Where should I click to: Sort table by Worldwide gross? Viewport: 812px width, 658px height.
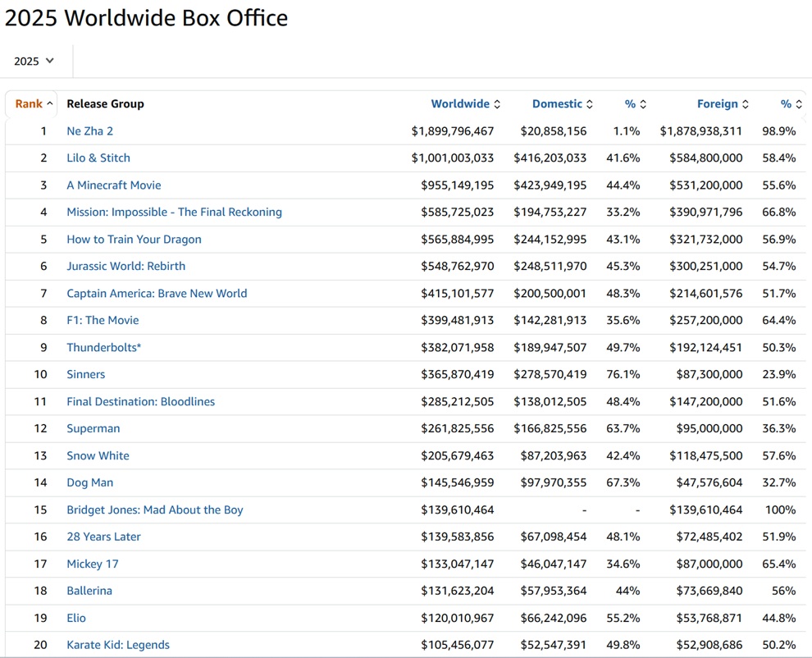coord(466,103)
